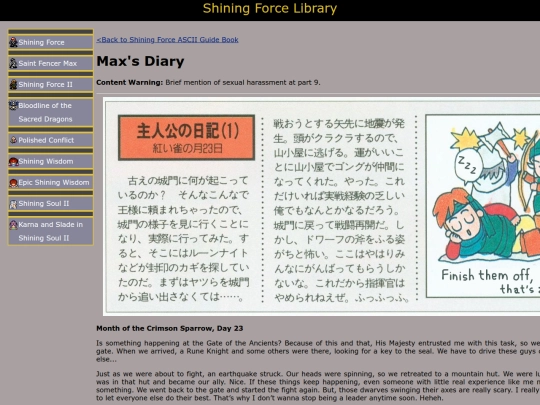
Task: Click the paragraph starting 'Is something happening'
Action: 318,351
